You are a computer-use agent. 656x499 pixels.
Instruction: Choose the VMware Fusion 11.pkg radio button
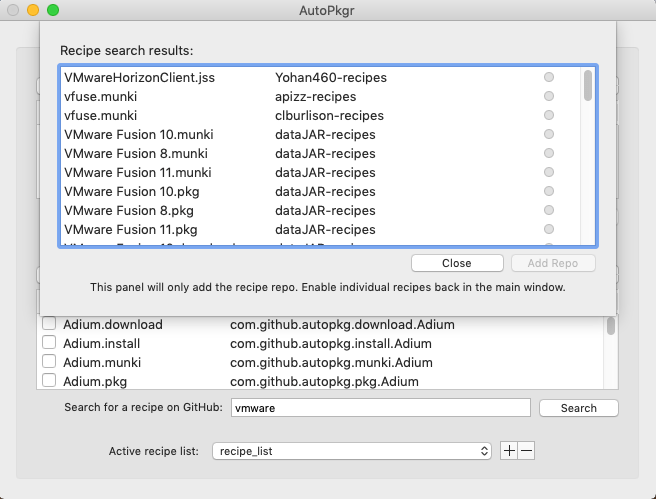pyautogui.click(x=548, y=229)
